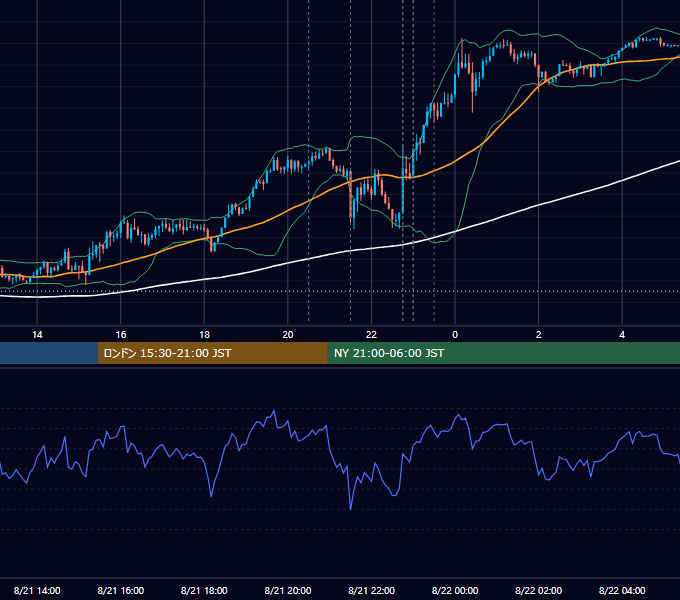680x600 pixels.
Task: Click the blue session bar before London
Action: point(49,353)
